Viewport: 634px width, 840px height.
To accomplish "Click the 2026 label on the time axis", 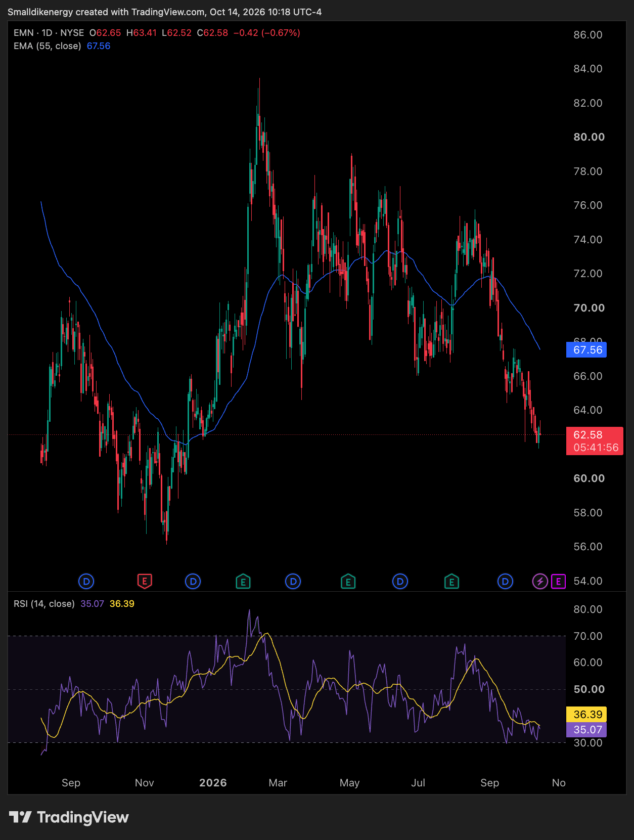I will (213, 783).
